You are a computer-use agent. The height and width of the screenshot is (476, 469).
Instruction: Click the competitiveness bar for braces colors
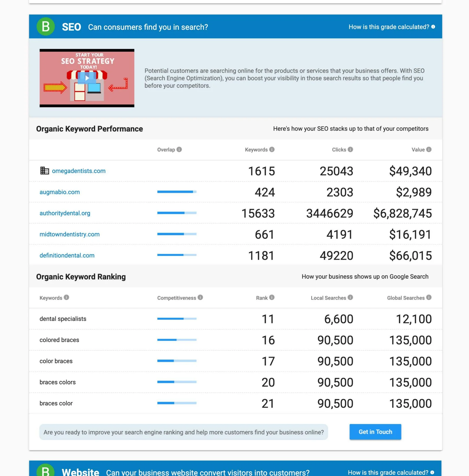tap(177, 382)
